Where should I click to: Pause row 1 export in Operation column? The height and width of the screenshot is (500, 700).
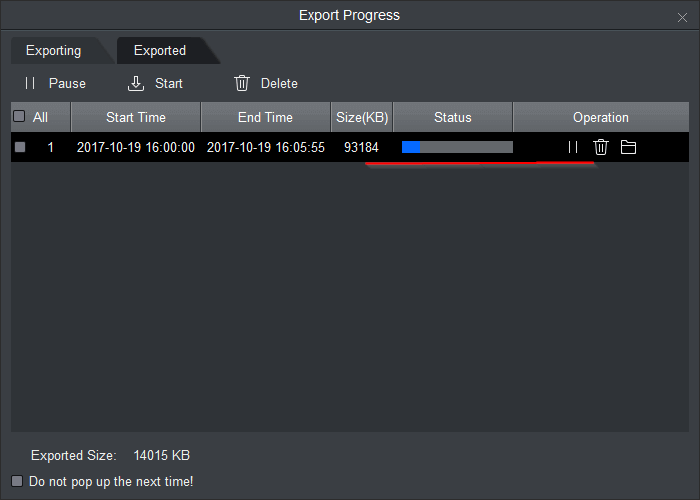click(573, 147)
